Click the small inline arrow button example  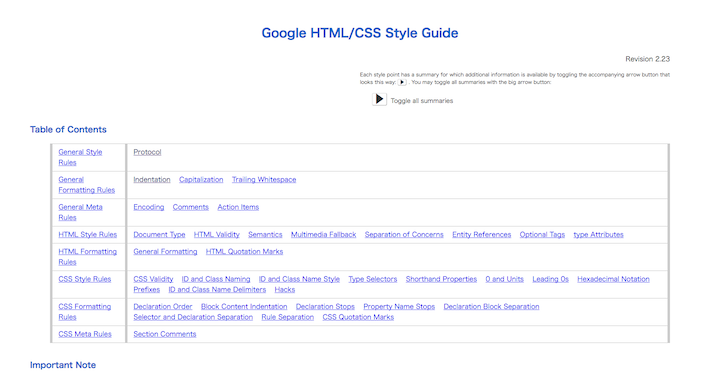coord(402,82)
